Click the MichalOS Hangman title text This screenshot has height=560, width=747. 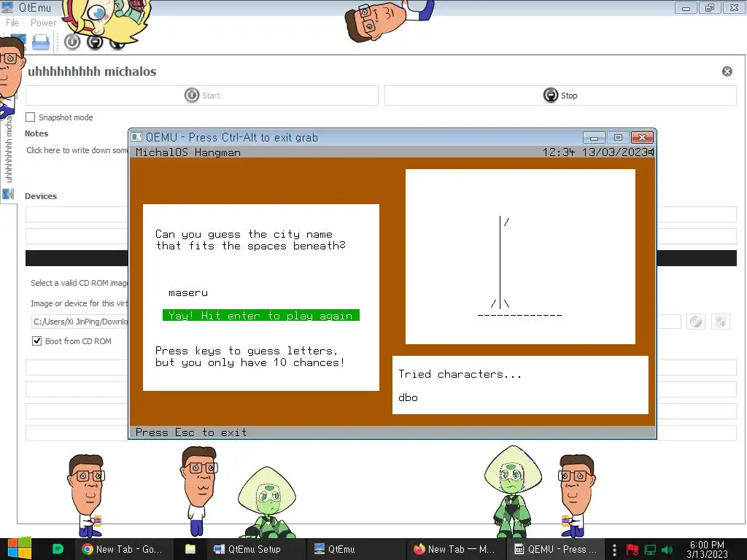pyautogui.click(x=188, y=152)
